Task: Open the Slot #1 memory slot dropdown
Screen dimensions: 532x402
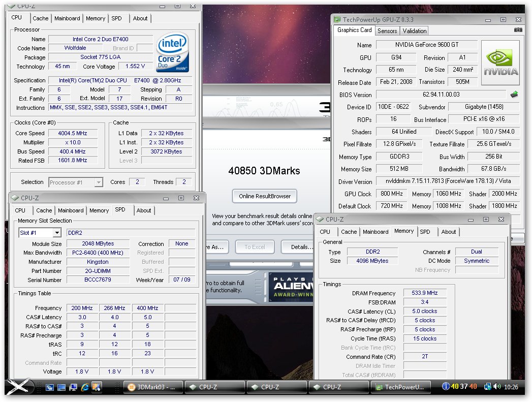Action: [57, 233]
